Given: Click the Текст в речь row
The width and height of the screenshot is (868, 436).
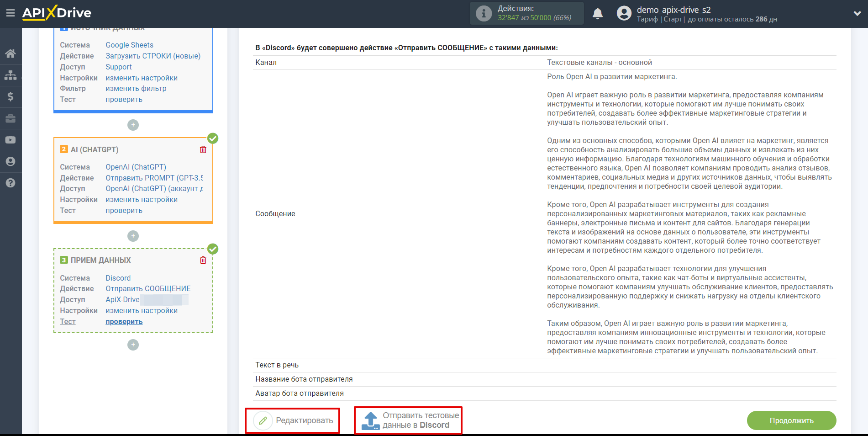Looking at the screenshot, I should coord(544,365).
